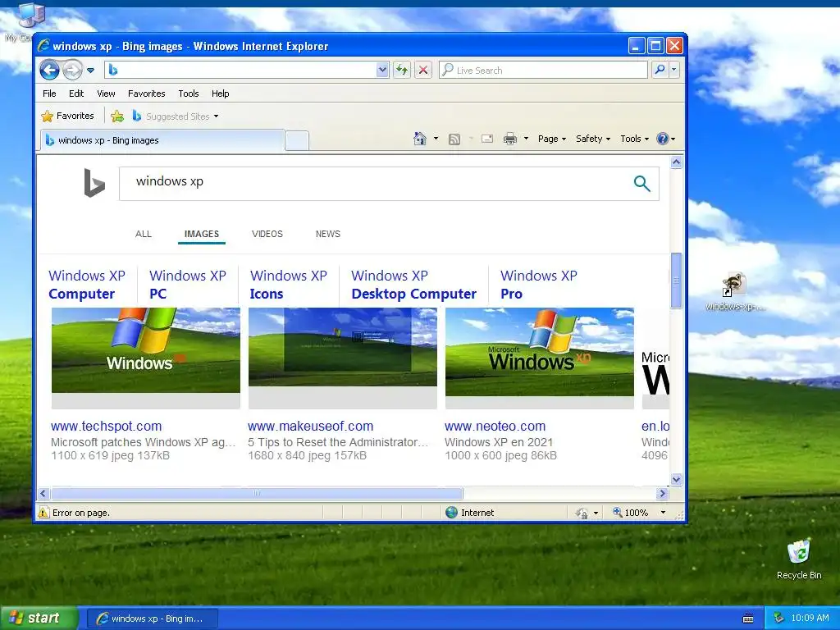Image resolution: width=840 pixels, height=630 pixels.
Task: Click the 'Error on page' warning icon
Action: (x=43, y=513)
